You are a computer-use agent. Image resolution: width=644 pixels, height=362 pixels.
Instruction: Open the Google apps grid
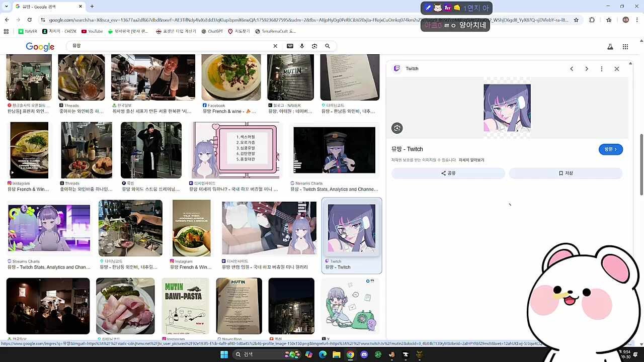coord(625,47)
